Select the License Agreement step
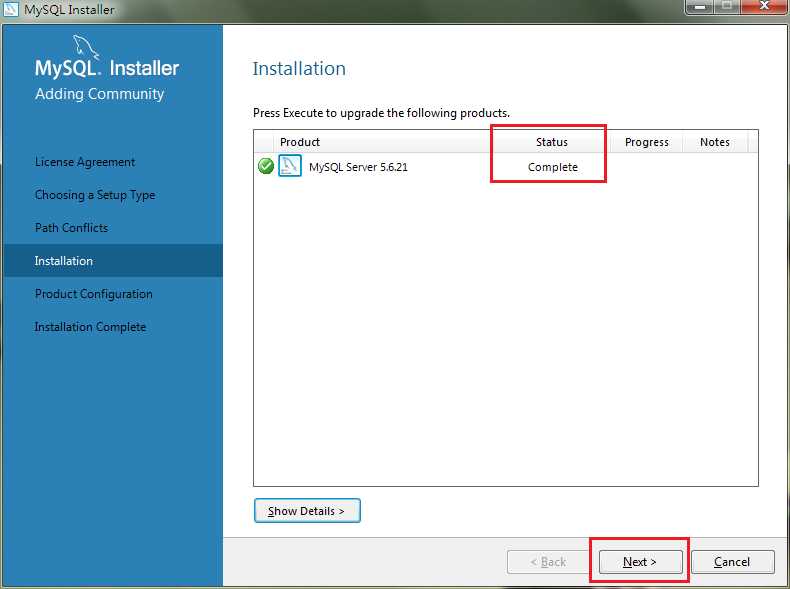 85,162
